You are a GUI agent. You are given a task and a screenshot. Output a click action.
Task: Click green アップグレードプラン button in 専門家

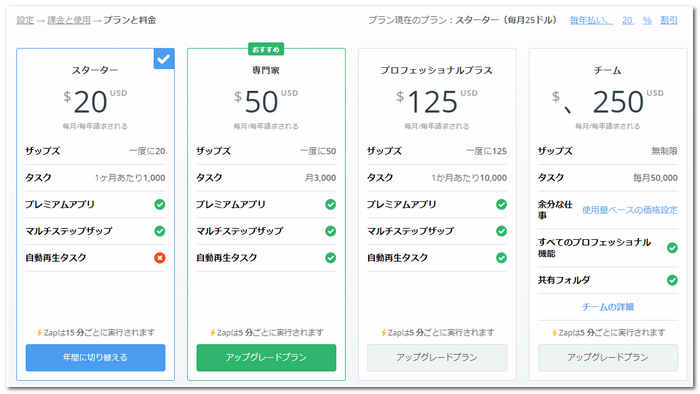267,357
